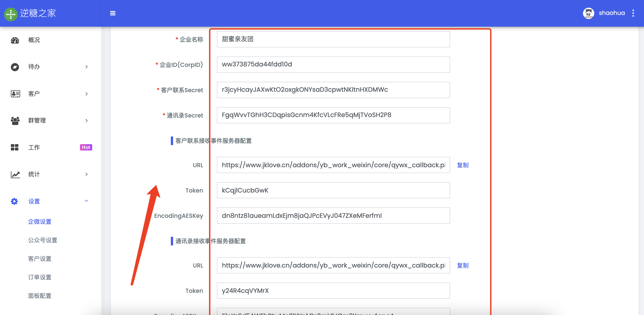Image resolution: width=644 pixels, height=315 pixels.
Task: Expand the 待办 submenu chevron
Action: [87, 67]
